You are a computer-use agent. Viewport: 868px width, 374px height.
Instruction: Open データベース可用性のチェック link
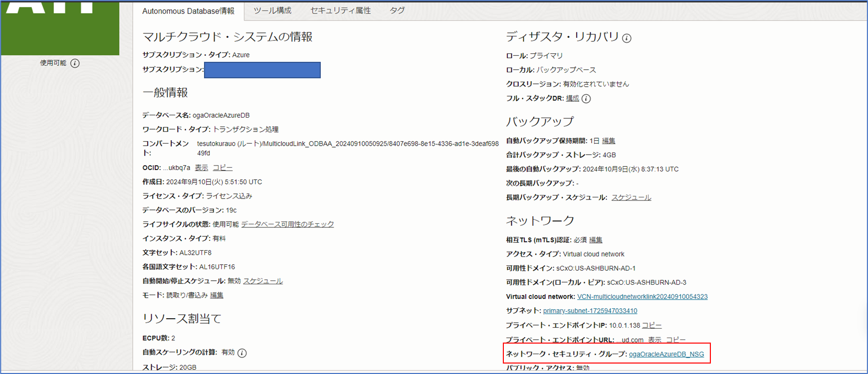pyautogui.click(x=287, y=224)
